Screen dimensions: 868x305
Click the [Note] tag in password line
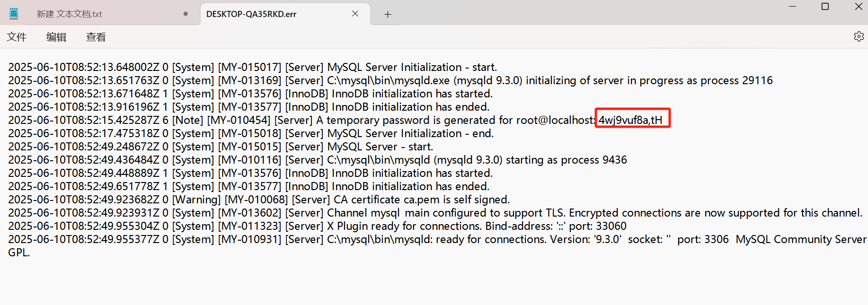pyautogui.click(x=187, y=120)
